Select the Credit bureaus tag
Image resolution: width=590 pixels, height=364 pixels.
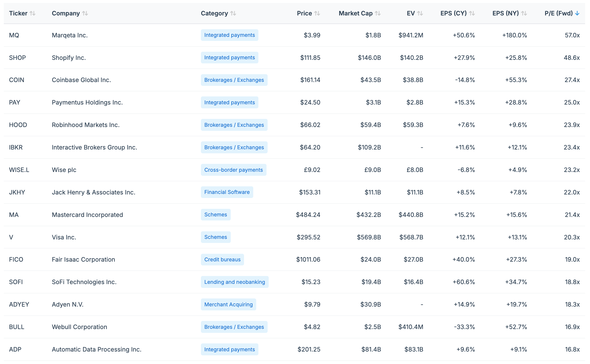[x=222, y=259]
